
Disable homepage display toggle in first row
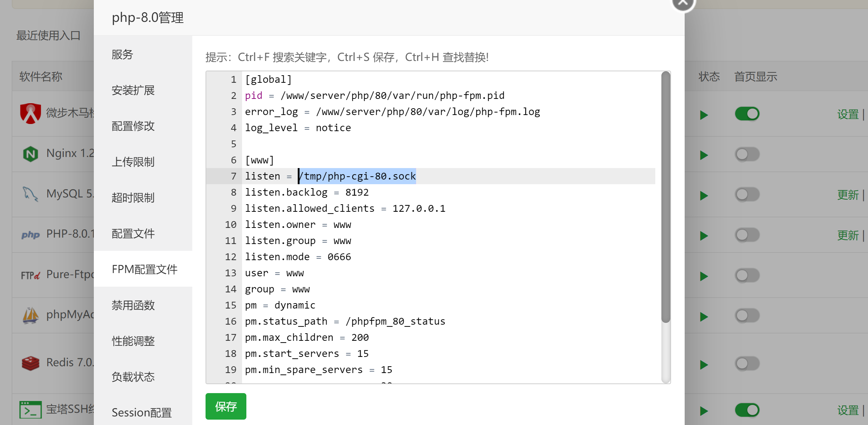pos(747,114)
